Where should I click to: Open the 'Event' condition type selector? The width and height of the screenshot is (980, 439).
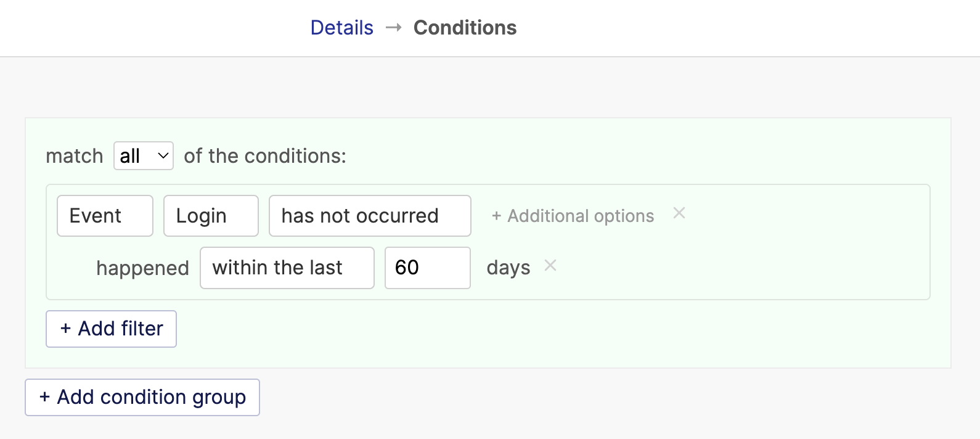coord(105,216)
